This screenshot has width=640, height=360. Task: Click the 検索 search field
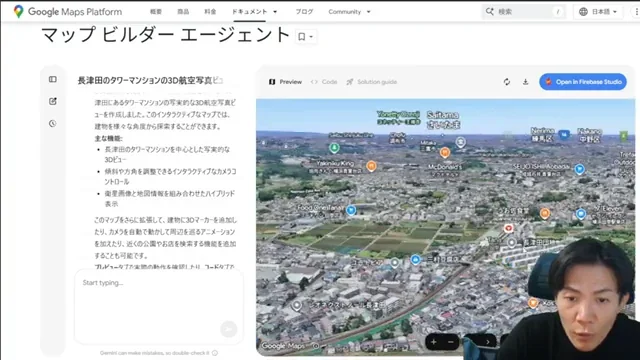[x=524, y=12]
